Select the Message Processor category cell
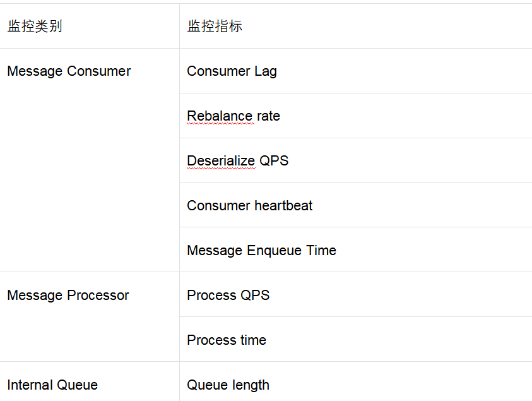Screen dimensions: 532x401 click(68, 296)
